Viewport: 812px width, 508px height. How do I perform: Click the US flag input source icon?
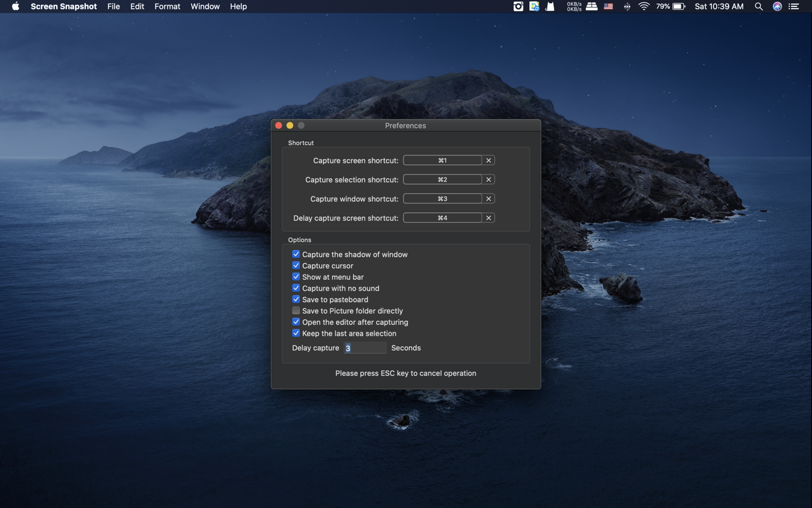[608, 6]
